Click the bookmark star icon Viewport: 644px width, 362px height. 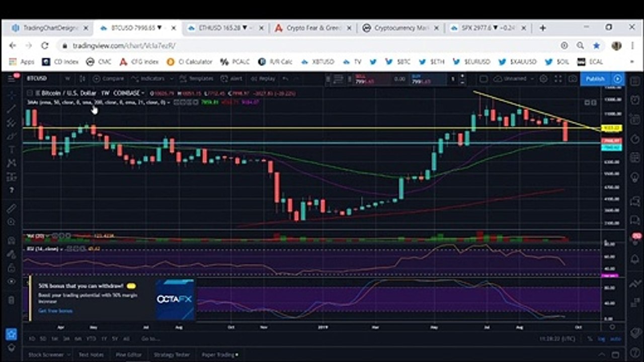(597, 46)
